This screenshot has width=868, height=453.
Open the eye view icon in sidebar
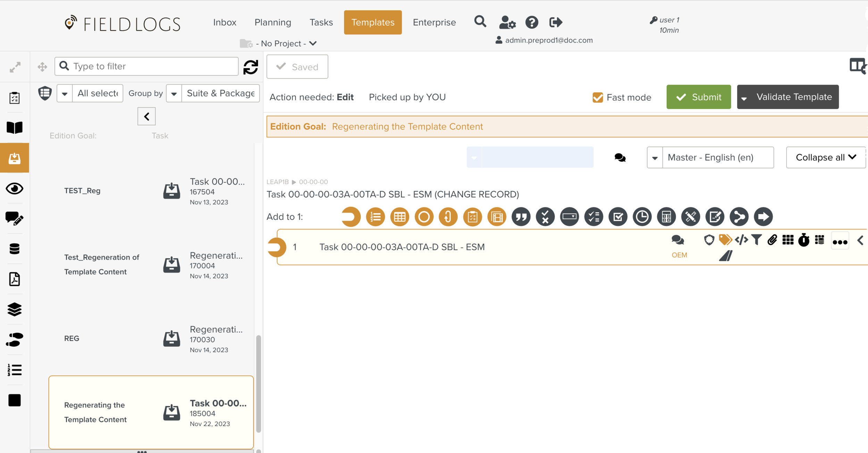15,188
